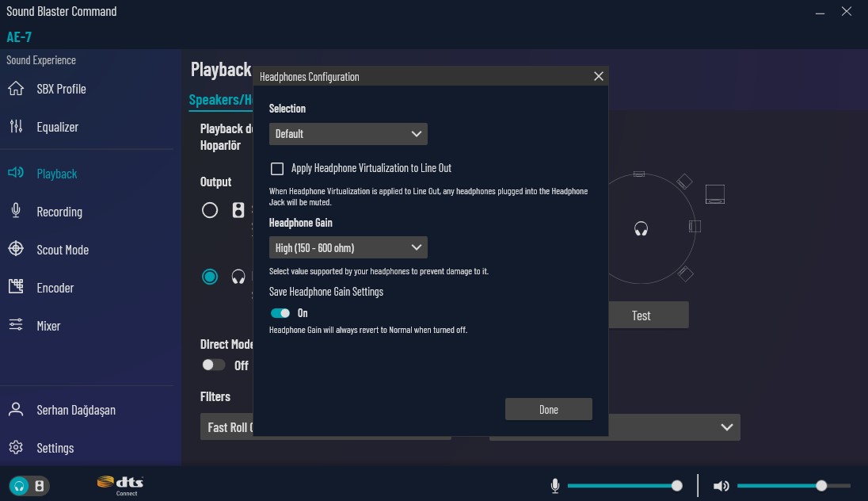Click the speaker icon beside output option
Image resolution: width=868 pixels, height=501 pixels.
tap(238, 210)
